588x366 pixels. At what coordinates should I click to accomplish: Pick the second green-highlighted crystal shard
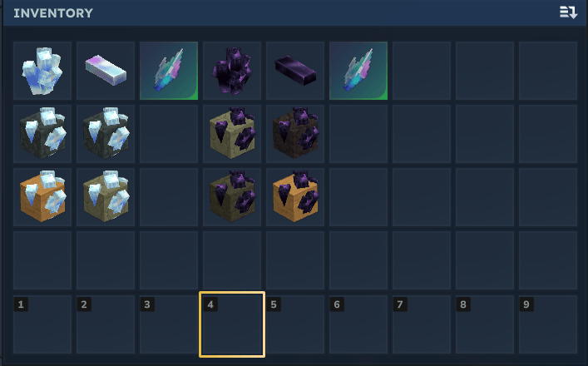pyautogui.click(x=358, y=71)
